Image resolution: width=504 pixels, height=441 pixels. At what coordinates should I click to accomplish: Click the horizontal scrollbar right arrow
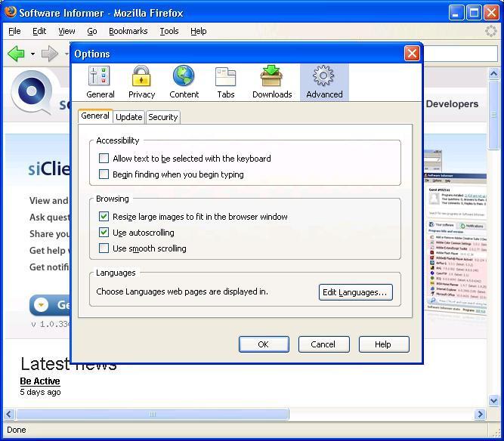tap(480, 414)
